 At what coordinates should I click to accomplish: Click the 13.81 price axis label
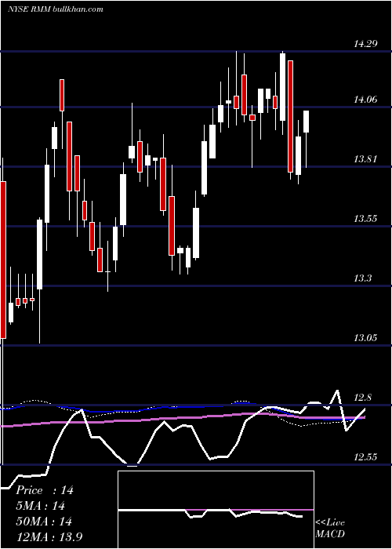pyautogui.click(x=365, y=159)
